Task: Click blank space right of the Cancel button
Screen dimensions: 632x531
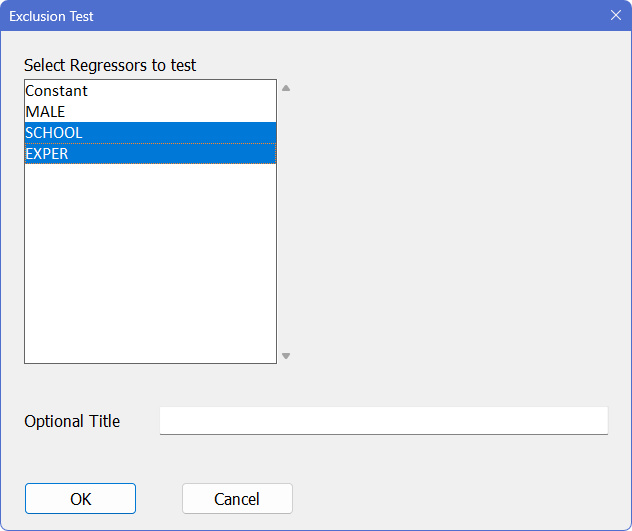Action: [450, 499]
